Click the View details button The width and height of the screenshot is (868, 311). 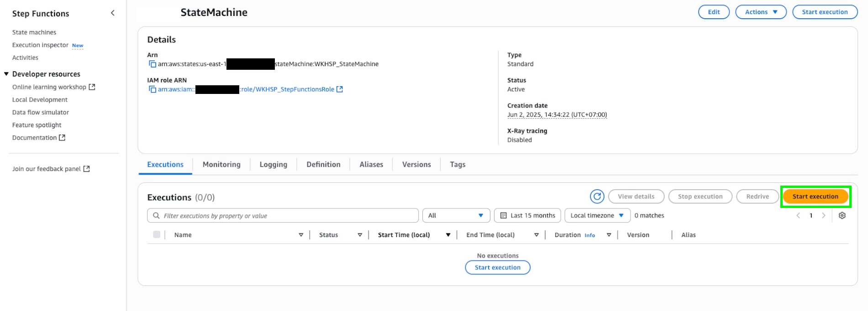click(636, 197)
